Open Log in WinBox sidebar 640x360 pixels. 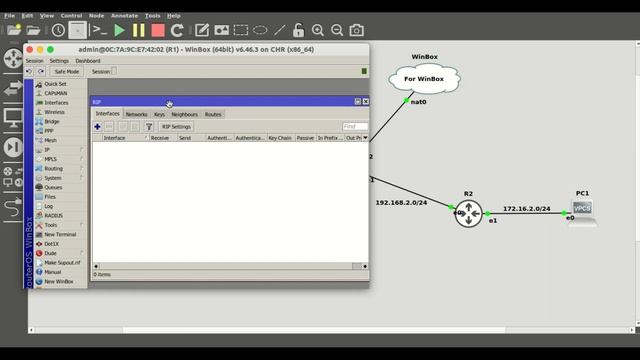[49, 206]
